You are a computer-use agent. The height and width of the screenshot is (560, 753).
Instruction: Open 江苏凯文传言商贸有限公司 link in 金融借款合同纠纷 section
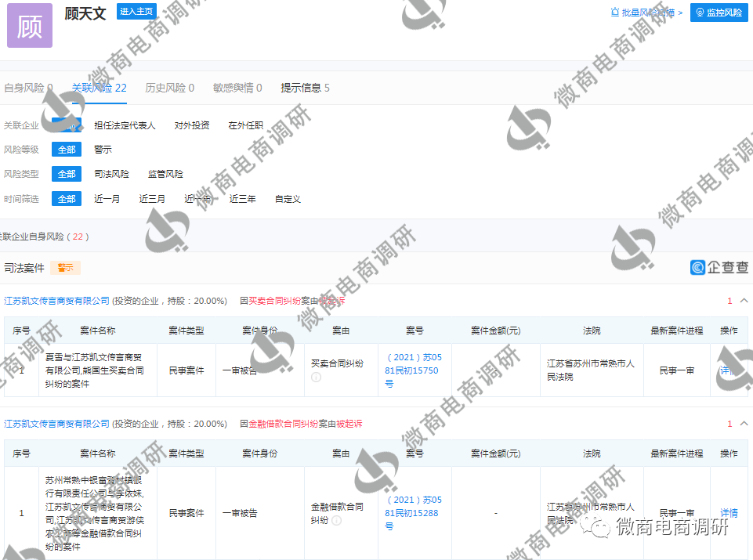click(56, 424)
